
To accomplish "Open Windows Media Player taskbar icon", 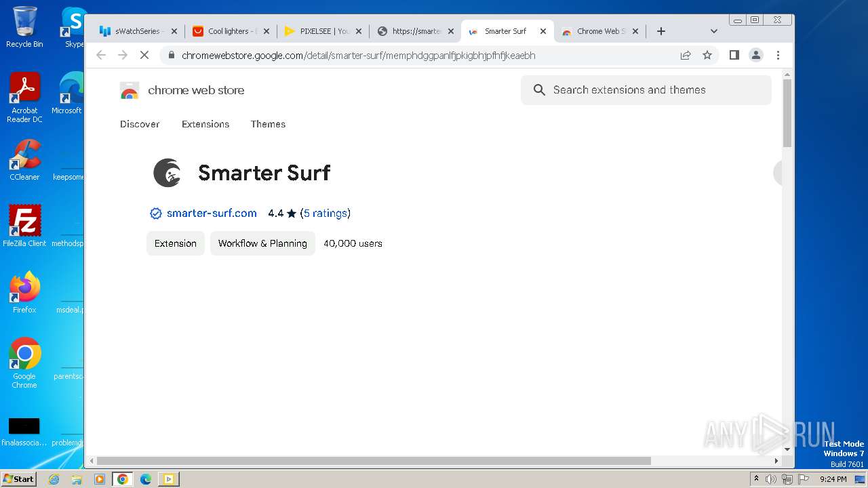I will click(100, 479).
